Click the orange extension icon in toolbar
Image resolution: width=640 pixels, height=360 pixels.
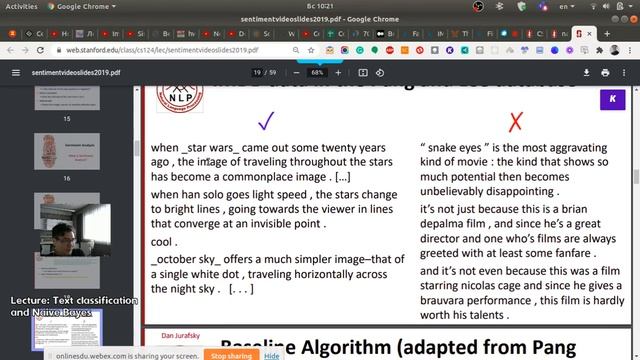(x=404, y=50)
